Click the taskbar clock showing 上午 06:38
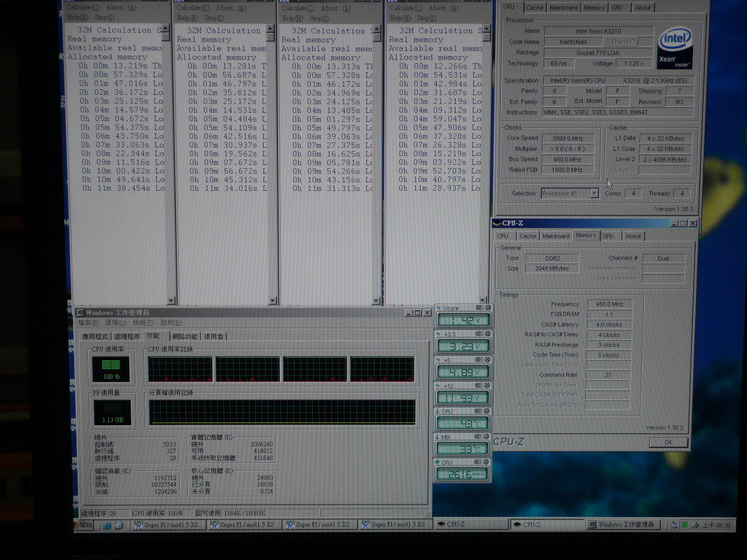This screenshot has width=747, height=560. [x=716, y=525]
